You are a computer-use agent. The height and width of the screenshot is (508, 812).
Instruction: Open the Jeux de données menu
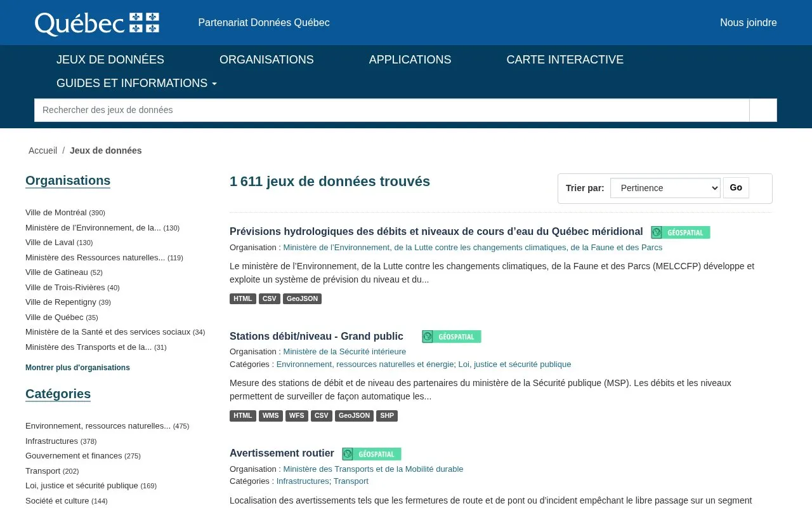pyautogui.click(x=110, y=60)
